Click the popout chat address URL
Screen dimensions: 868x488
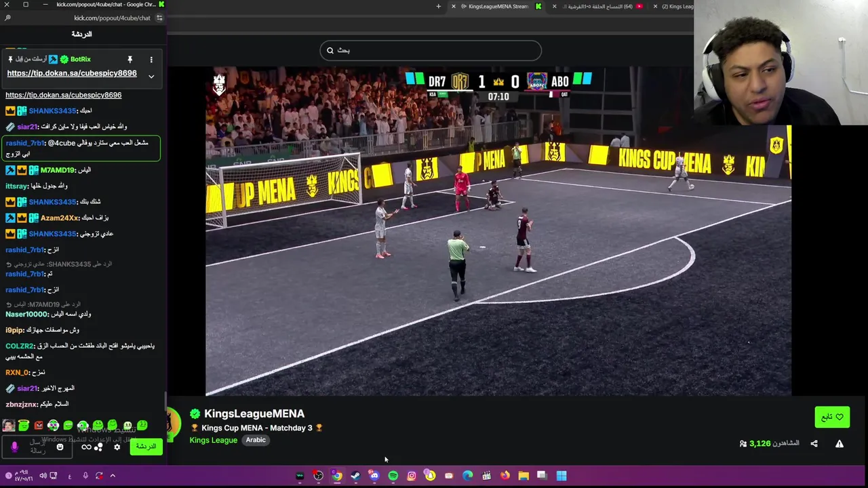(x=112, y=18)
